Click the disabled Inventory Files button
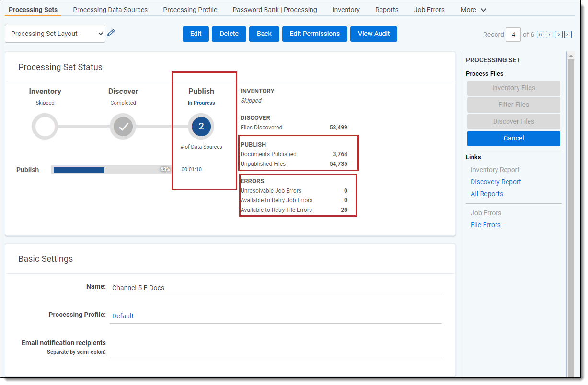The image size is (588, 385). [x=514, y=88]
